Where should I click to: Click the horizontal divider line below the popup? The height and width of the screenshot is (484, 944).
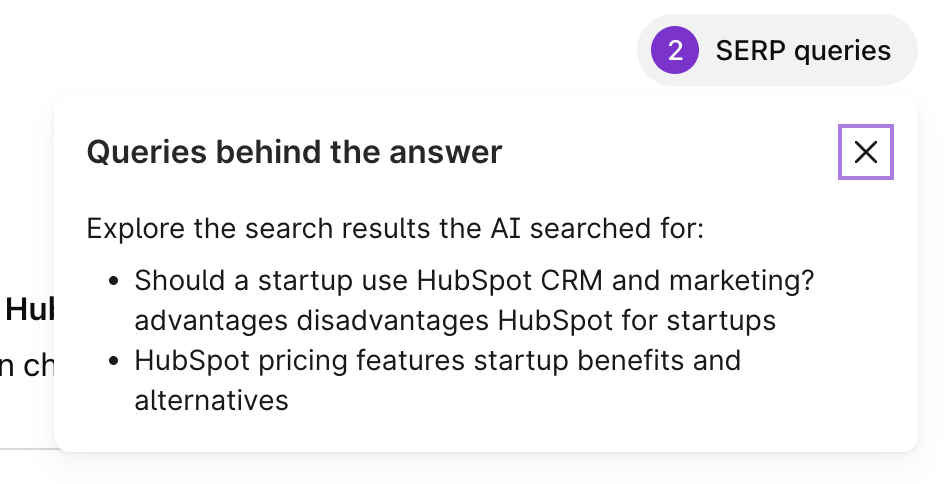(x=28, y=449)
